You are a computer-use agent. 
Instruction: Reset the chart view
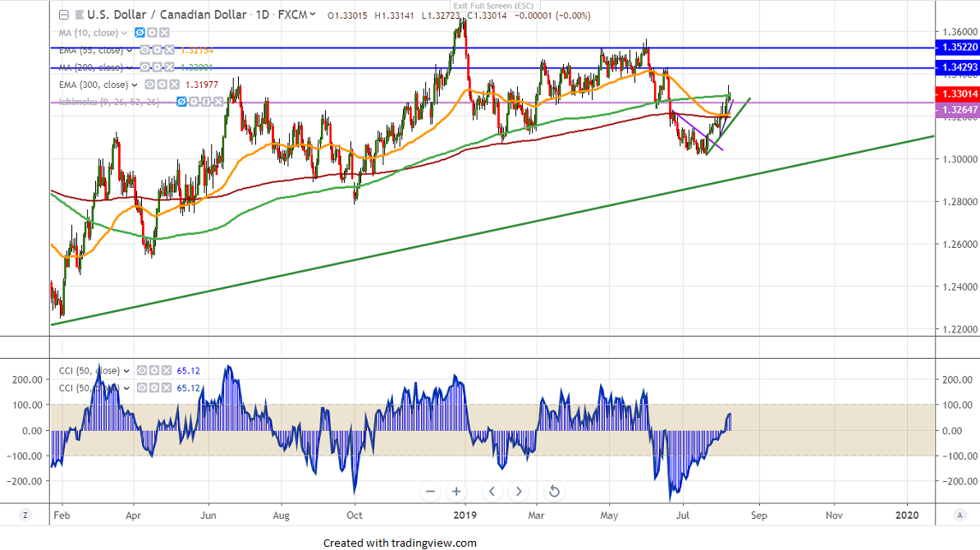point(554,492)
